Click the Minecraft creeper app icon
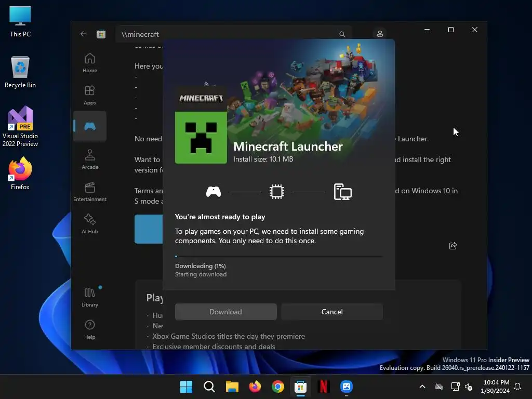 201,137
